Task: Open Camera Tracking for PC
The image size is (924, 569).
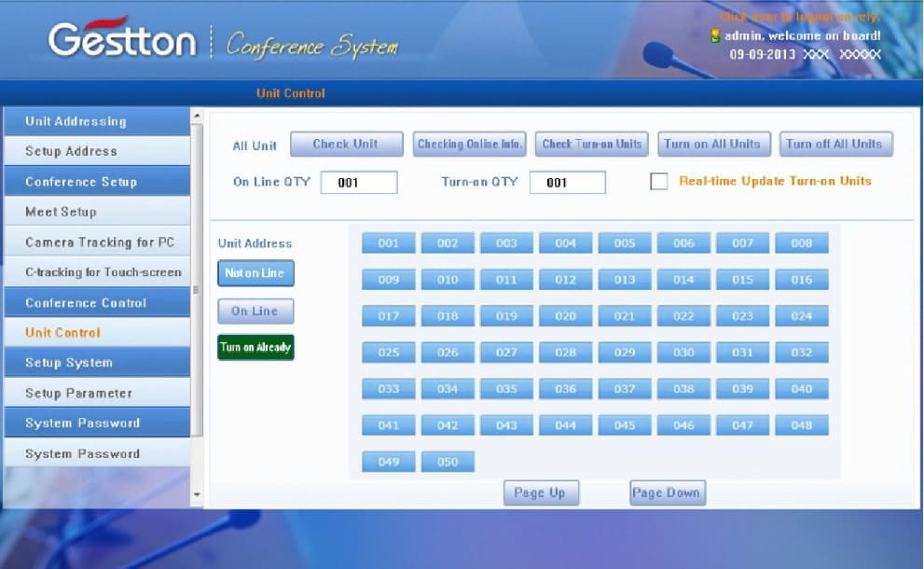Action: (x=97, y=243)
